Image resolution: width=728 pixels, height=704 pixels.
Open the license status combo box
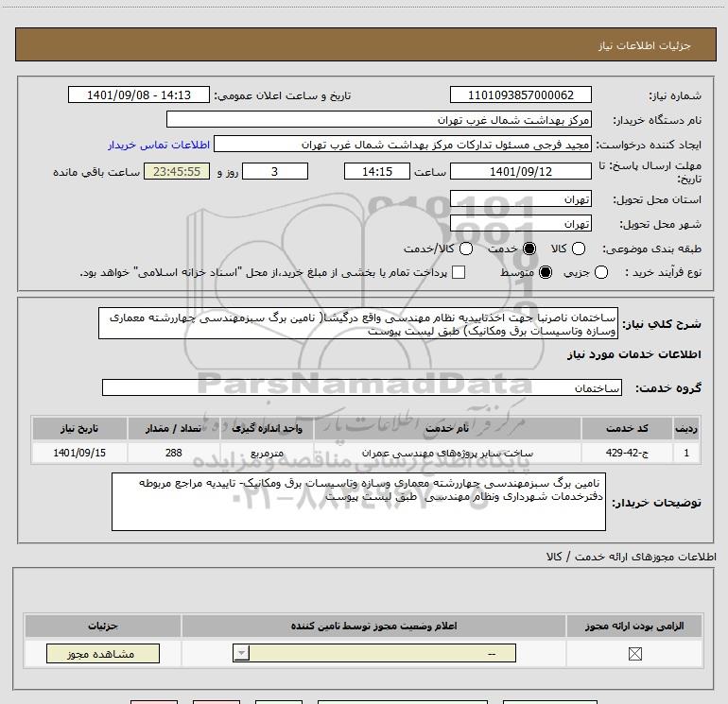point(374,653)
